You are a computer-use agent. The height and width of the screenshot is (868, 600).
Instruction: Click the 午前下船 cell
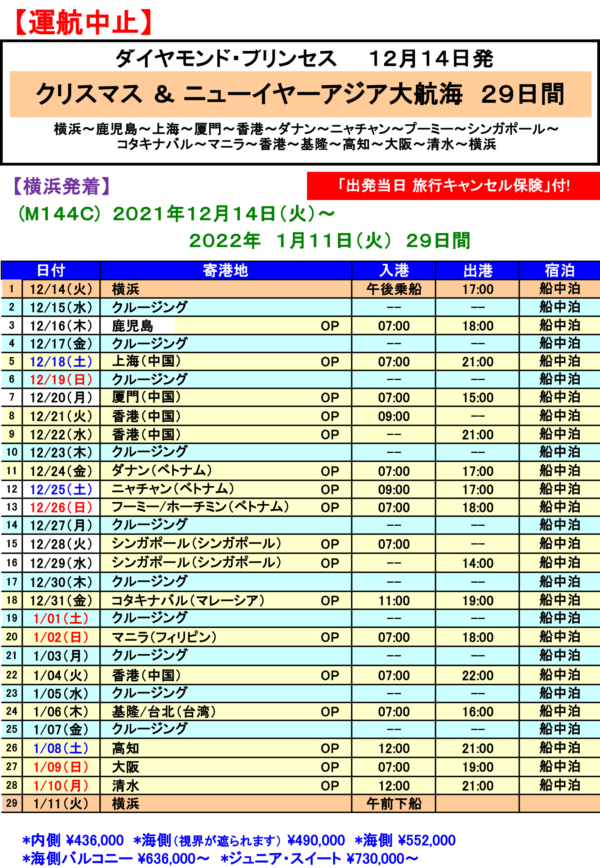point(394,804)
